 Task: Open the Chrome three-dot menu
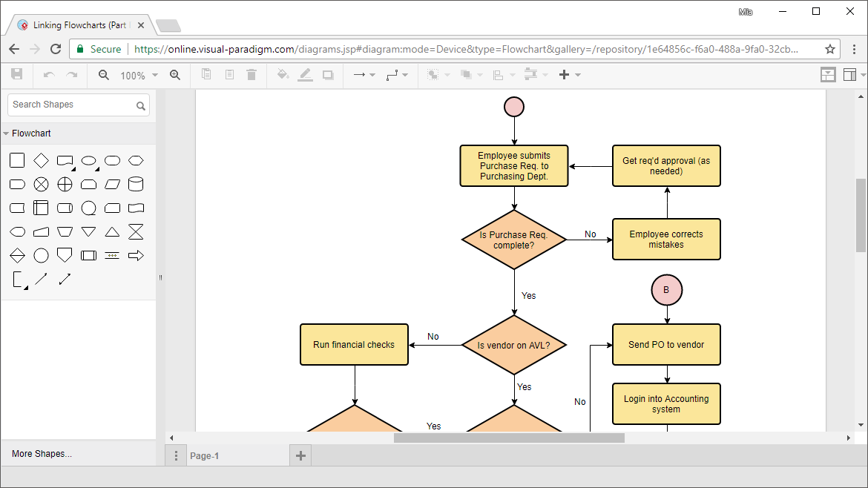pyautogui.click(x=854, y=49)
